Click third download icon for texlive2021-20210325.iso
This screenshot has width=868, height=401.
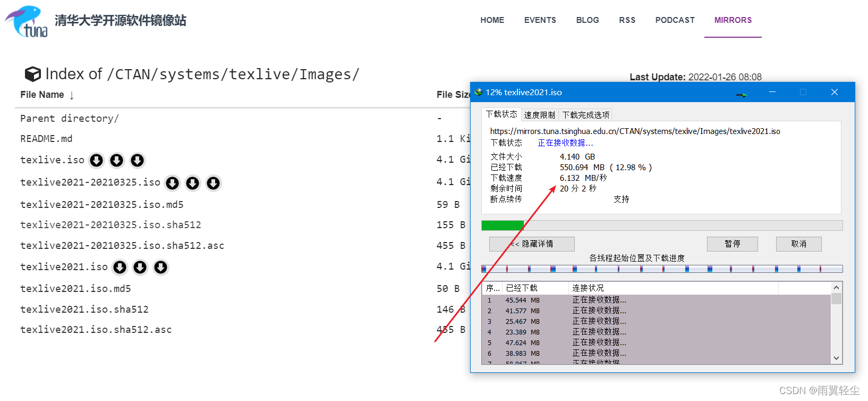point(213,183)
